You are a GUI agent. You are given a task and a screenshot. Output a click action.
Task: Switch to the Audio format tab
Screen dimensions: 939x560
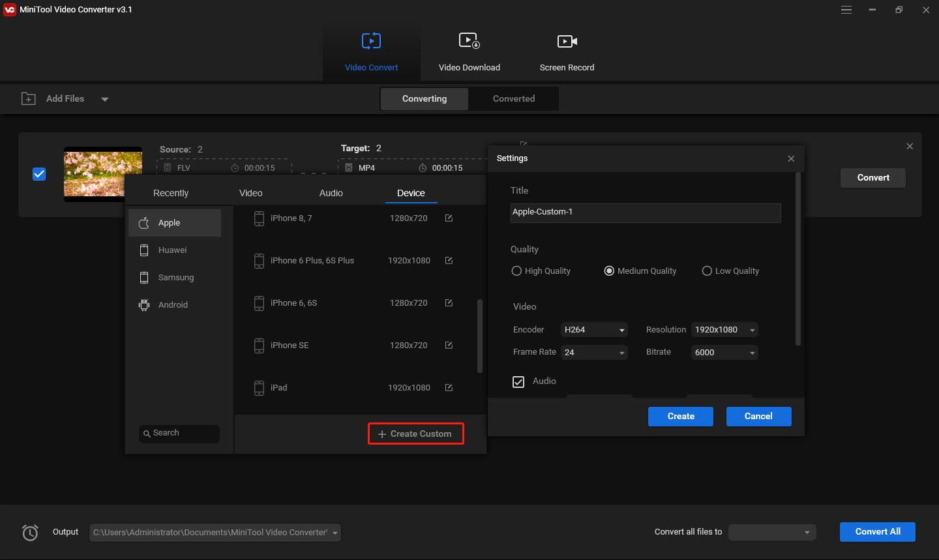(331, 193)
